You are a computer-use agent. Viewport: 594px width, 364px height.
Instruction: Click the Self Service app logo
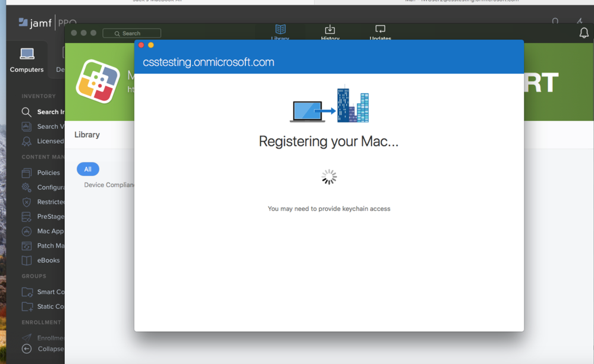point(98,81)
